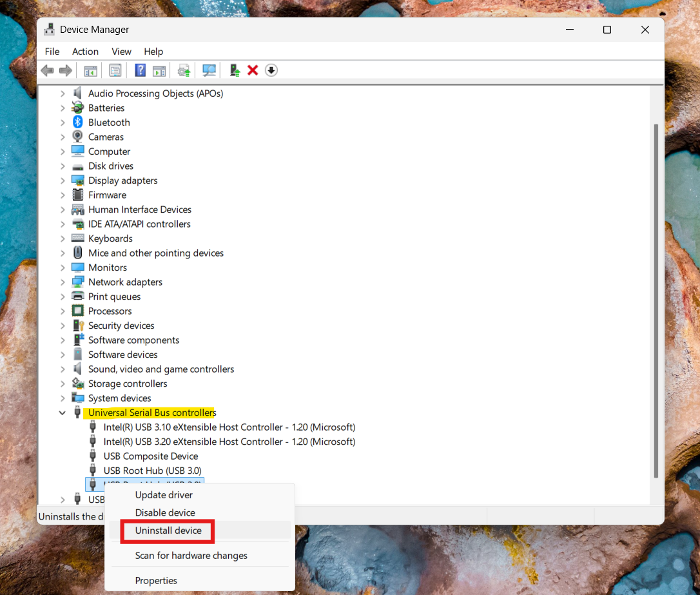Click the green enable device toolbar icon
The width and height of the screenshot is (700, 595).
coord(235,70)
